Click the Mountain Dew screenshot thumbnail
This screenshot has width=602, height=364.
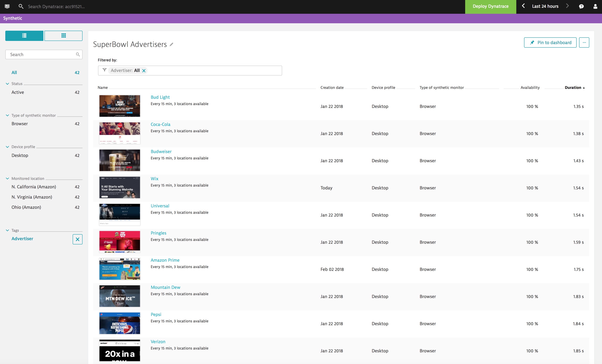[120, 296]
